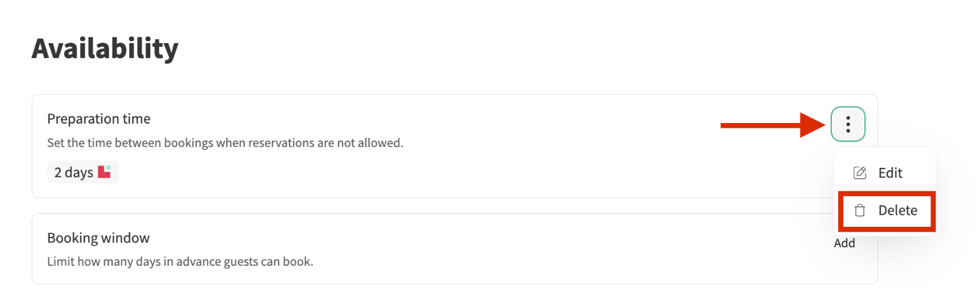This screenshot has width=980, height=294.
Task: Click the time between bookings description text
Action: (225, 143)
